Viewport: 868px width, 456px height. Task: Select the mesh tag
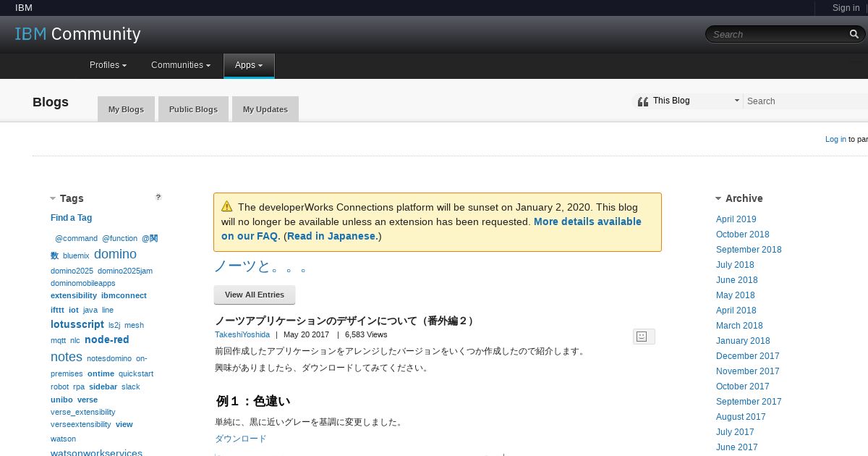134,326
